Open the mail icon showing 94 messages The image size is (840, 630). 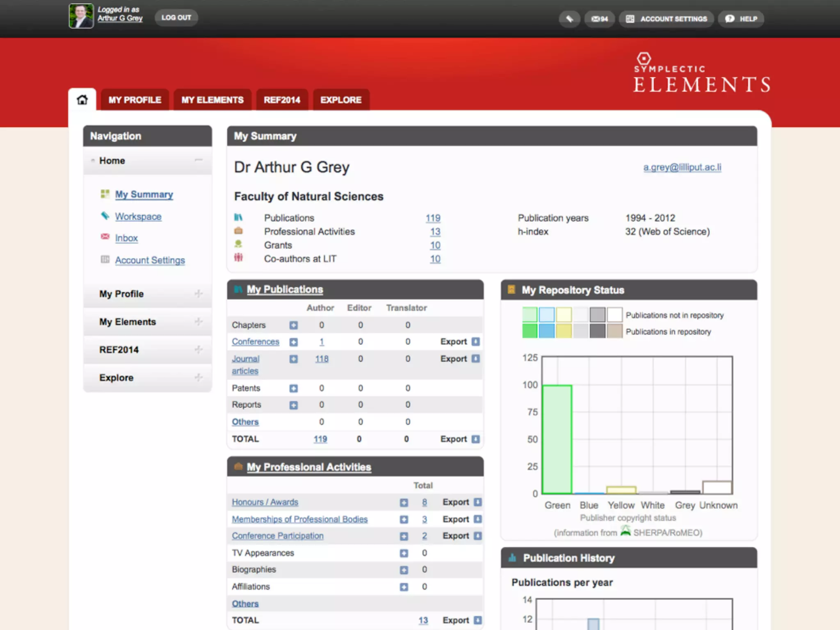[x=599, y=19]
